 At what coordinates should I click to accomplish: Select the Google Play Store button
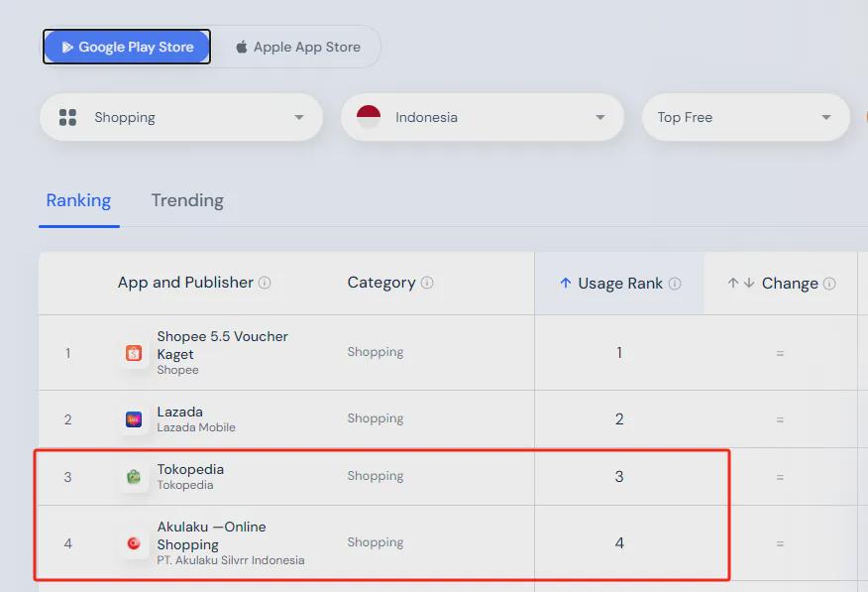(x=127, y=47)
